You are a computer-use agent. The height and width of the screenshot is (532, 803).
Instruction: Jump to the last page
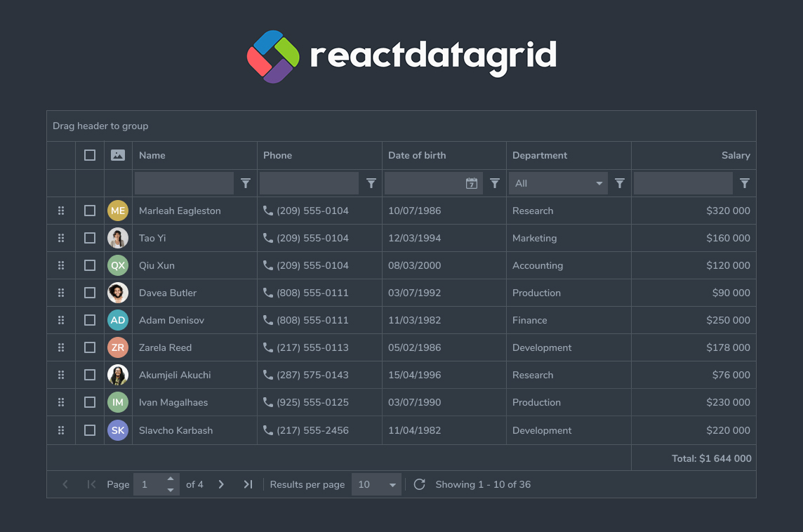pos(247,484)
